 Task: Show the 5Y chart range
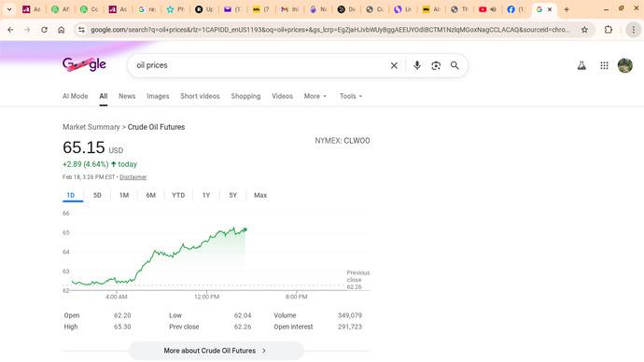tap(233, 195)
